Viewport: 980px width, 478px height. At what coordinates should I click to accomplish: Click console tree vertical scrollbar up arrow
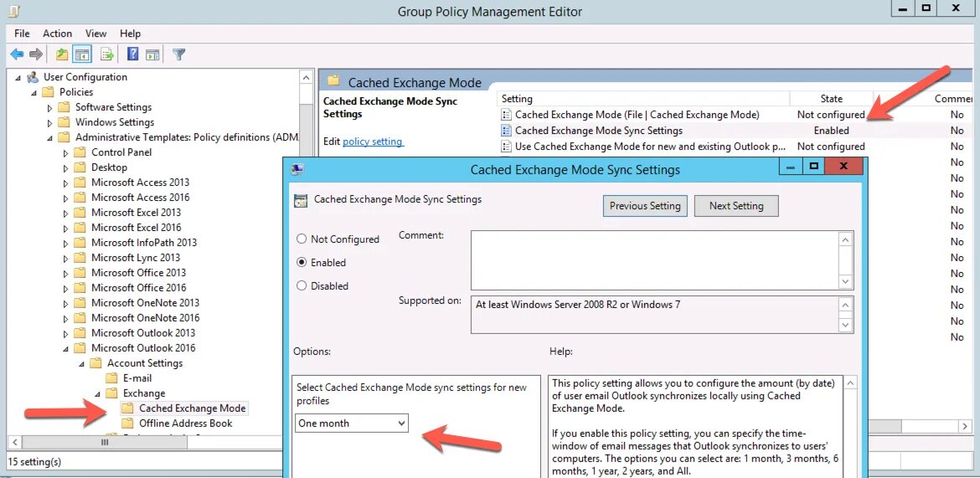point(307,78)
